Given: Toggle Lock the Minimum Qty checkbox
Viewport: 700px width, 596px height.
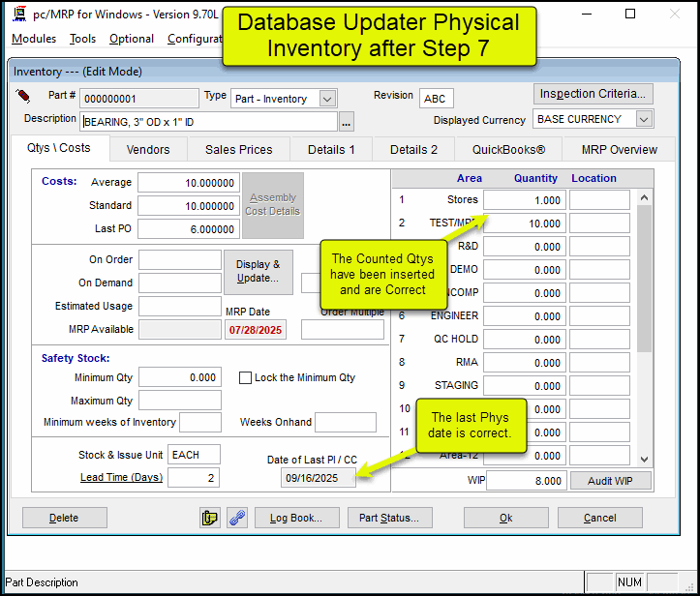Looking at the screenshot, I should point(245,378).
